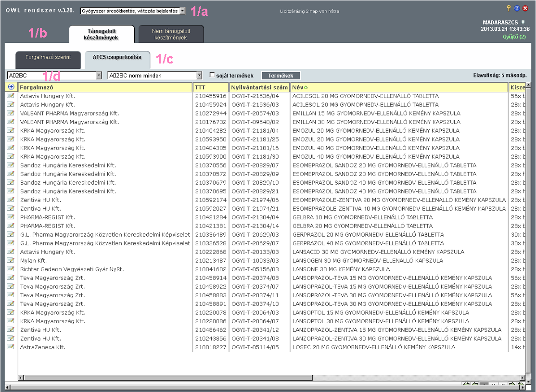Click the edit icon for EMILLAN 15 MG row
Image resolution: width=536 pixels, height=392 pixels.
[x=11, y=113]
